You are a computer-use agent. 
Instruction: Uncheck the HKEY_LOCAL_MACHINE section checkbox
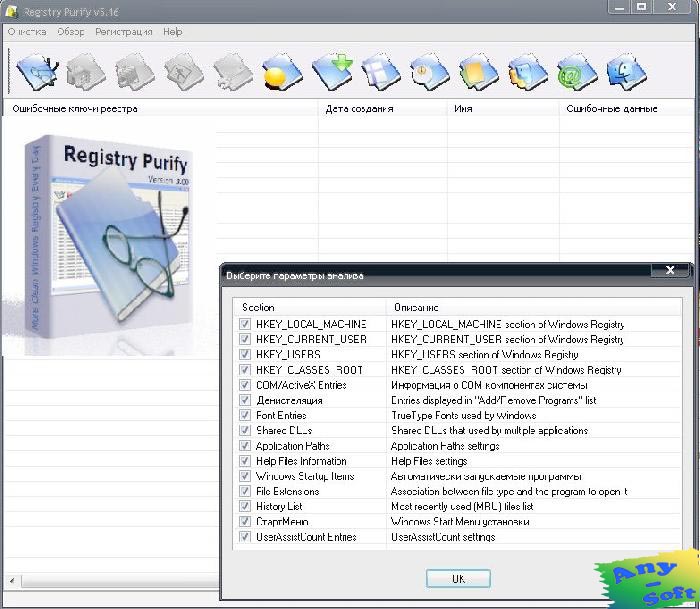point(245,324)
